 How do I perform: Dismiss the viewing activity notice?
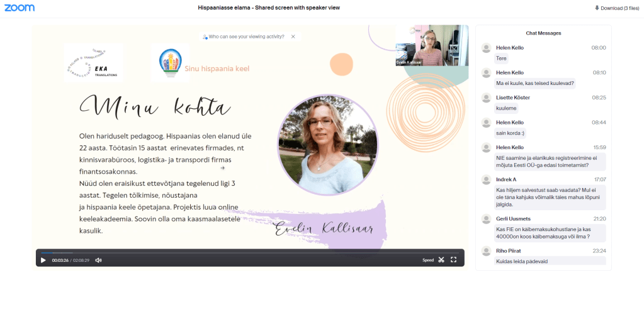click(x=293, y=37)
